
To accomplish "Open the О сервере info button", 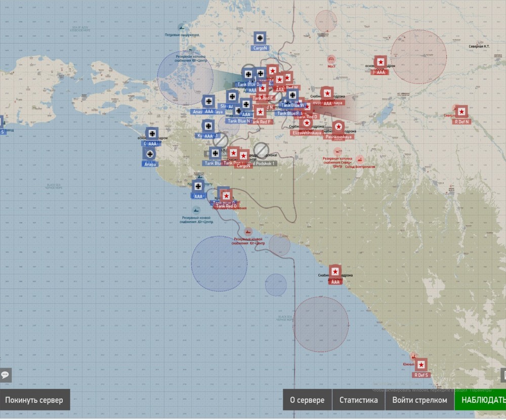I will tap(307, 400).
